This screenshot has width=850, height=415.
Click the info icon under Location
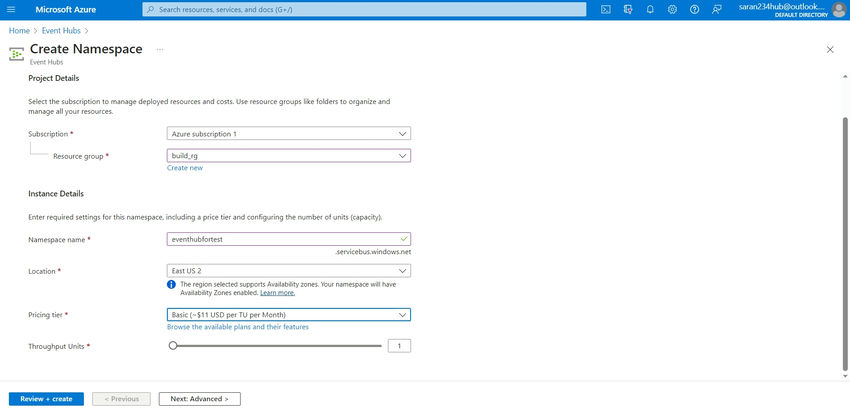pos(171,284)
